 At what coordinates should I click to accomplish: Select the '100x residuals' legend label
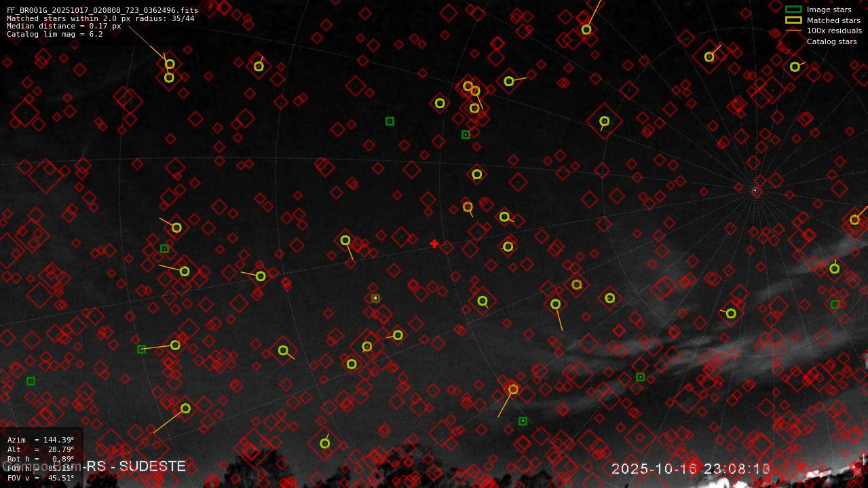834,31
